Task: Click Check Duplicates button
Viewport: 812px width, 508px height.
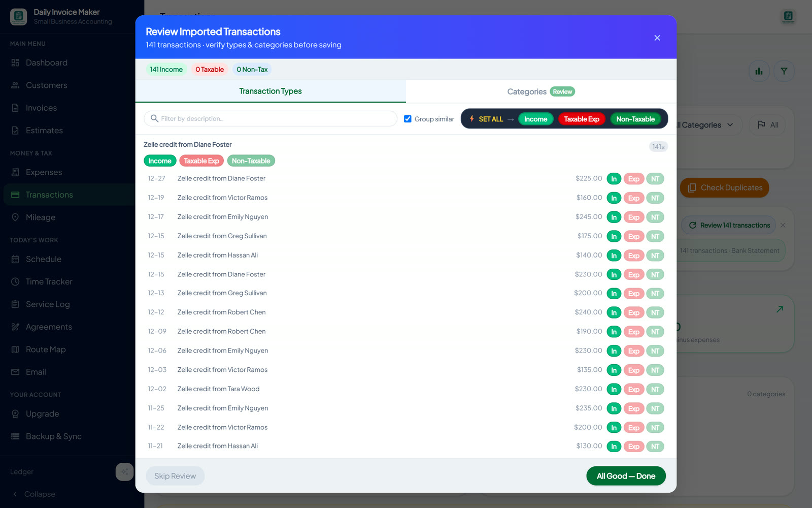Action: click(725, 187)
